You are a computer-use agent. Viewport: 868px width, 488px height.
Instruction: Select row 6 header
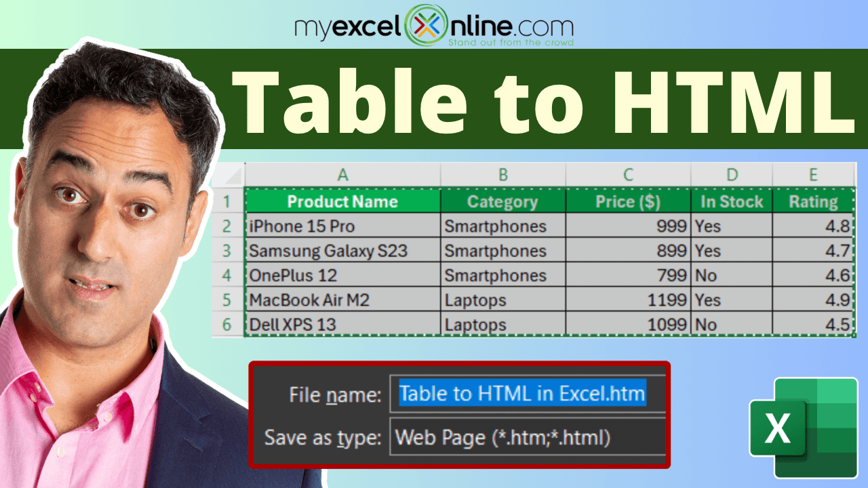click(228, 324)
